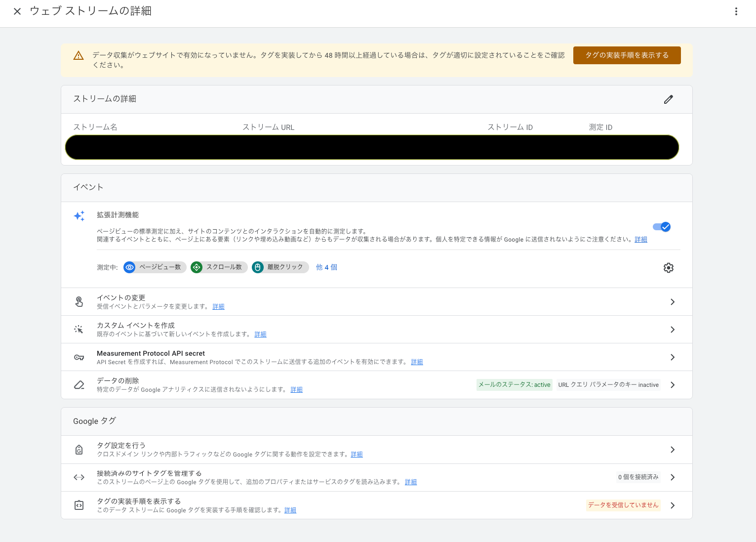The width and height of the screenshot is (756, 542).
Task: Click the データを受信していません status badge
Action: click(623, 505)
